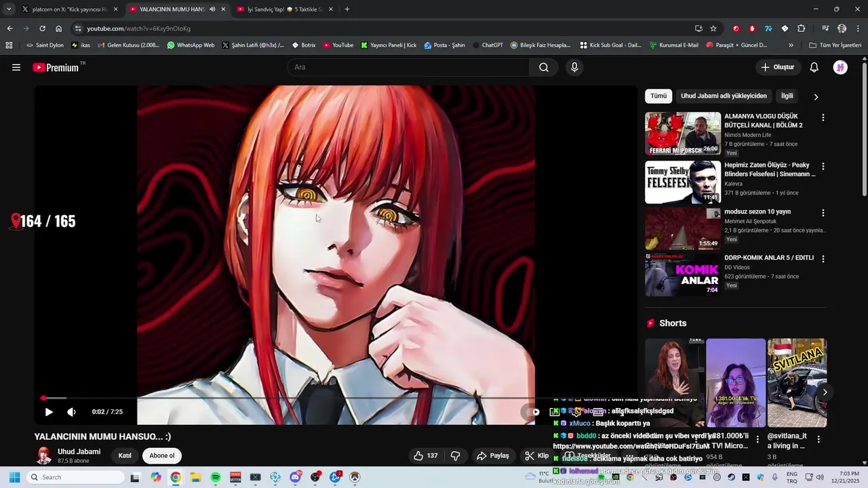868x488 pixels.
Task: Select the İlgili filter chip
Action: click(x=787, y=96)
